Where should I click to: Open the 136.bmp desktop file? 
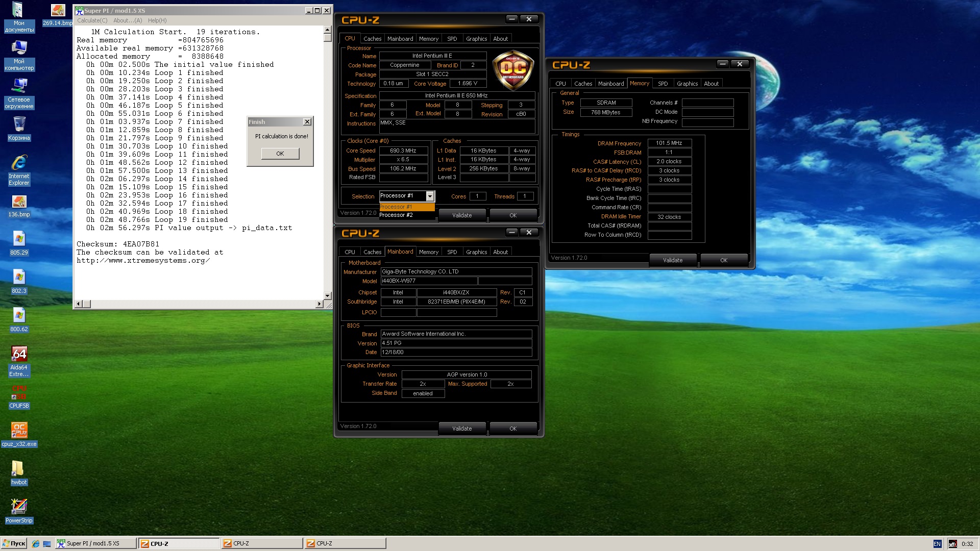click(19, 205)
